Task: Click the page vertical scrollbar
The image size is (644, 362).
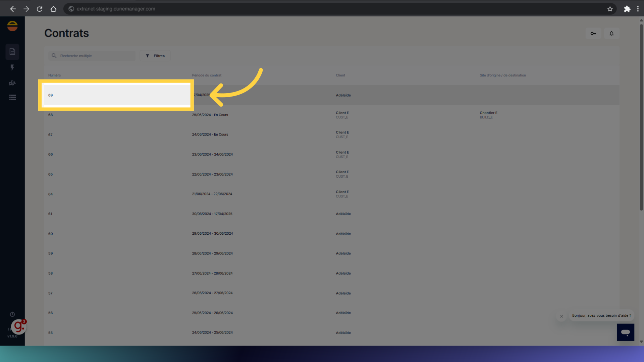Action: [x=641, y=117]
